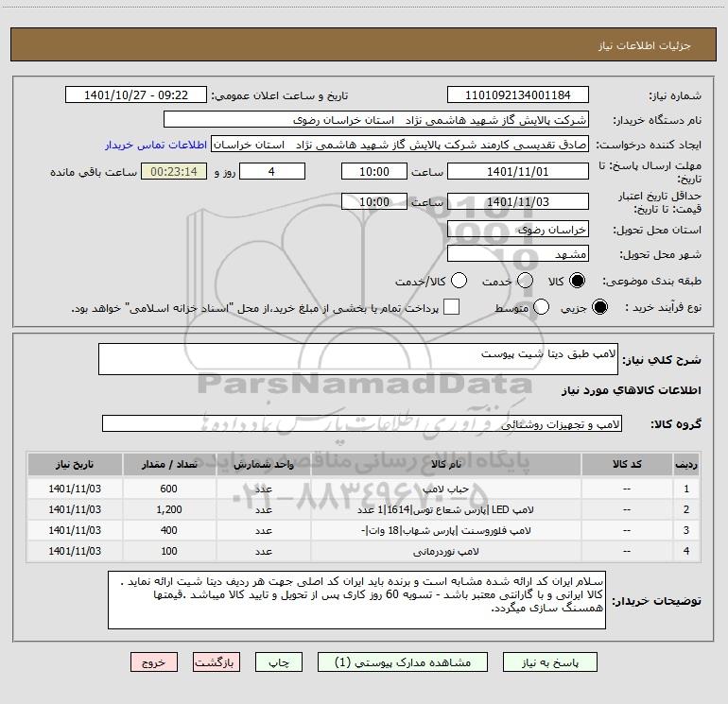Click the کد کالا column header

tap(627, 464)
